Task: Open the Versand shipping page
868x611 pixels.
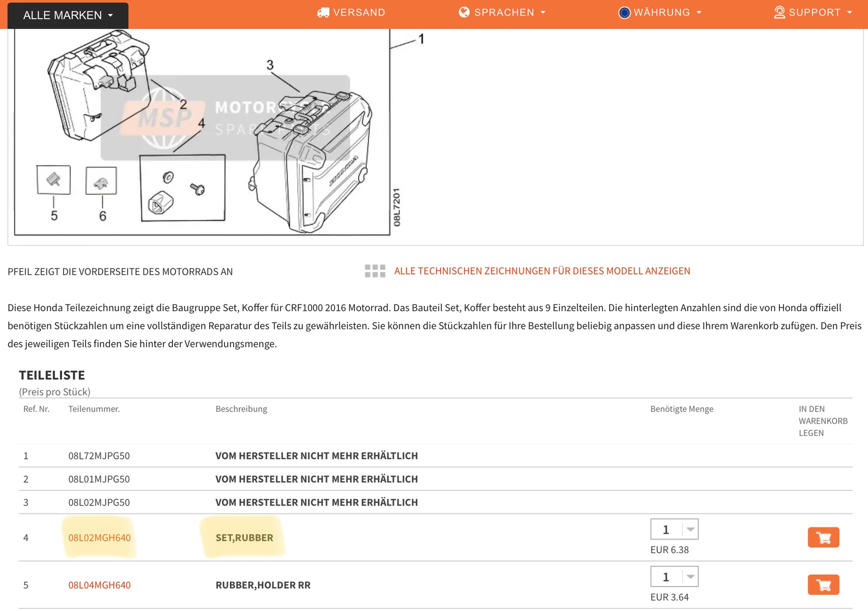Action: [x=359, y=12]
